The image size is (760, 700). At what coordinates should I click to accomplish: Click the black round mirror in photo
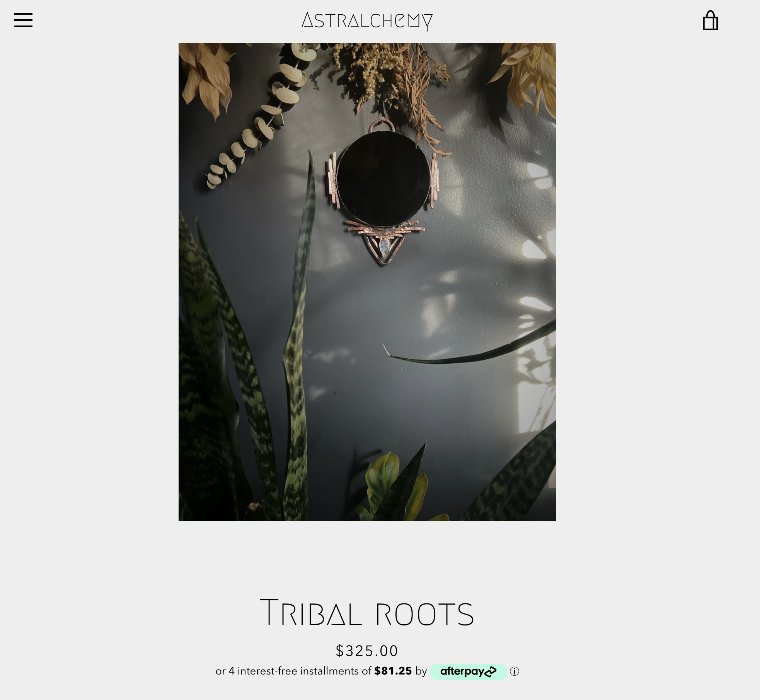[383, 178]
